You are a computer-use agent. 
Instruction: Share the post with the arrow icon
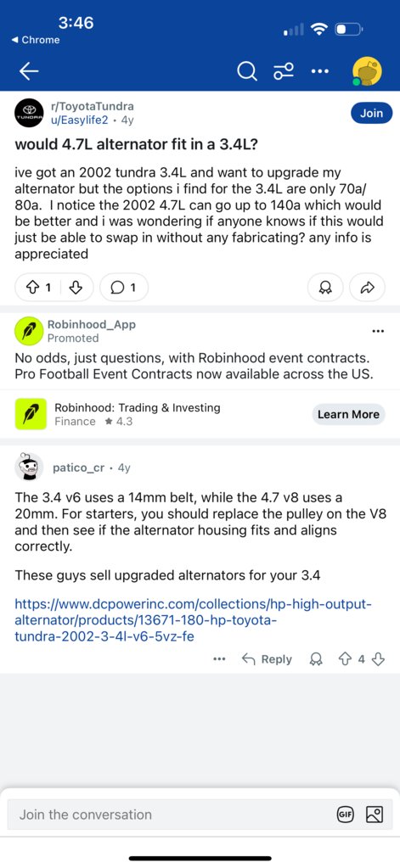click(368, 288)
